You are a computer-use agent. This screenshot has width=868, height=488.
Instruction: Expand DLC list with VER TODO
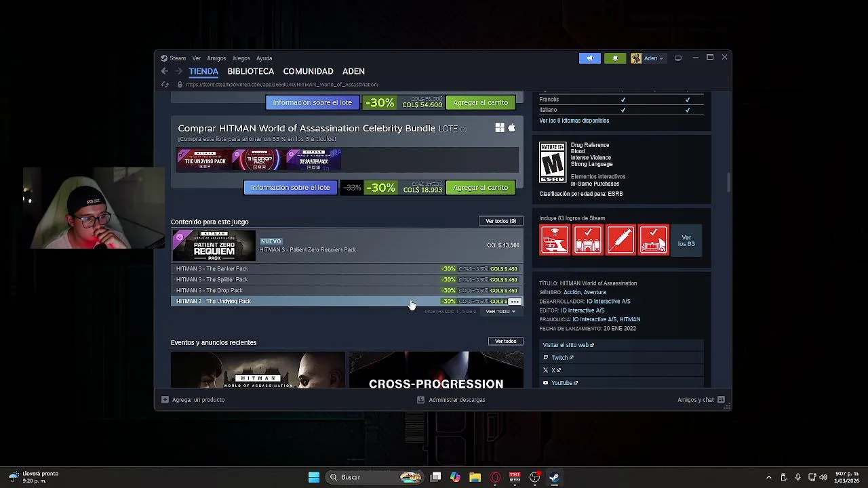[500, 312]
